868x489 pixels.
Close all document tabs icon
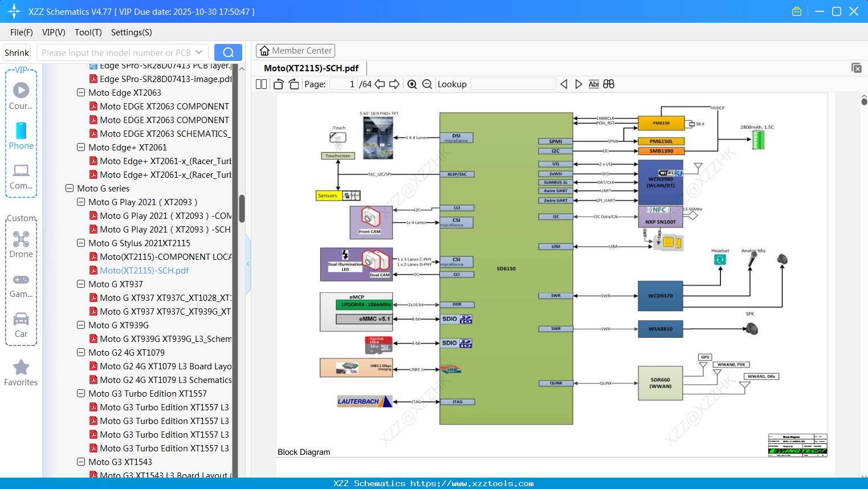click(x=857, y=68)
